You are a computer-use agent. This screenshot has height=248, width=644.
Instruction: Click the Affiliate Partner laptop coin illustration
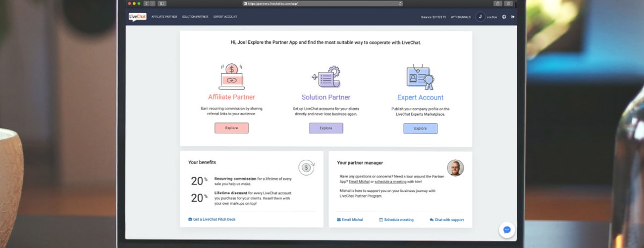click(x=231, y=77)
